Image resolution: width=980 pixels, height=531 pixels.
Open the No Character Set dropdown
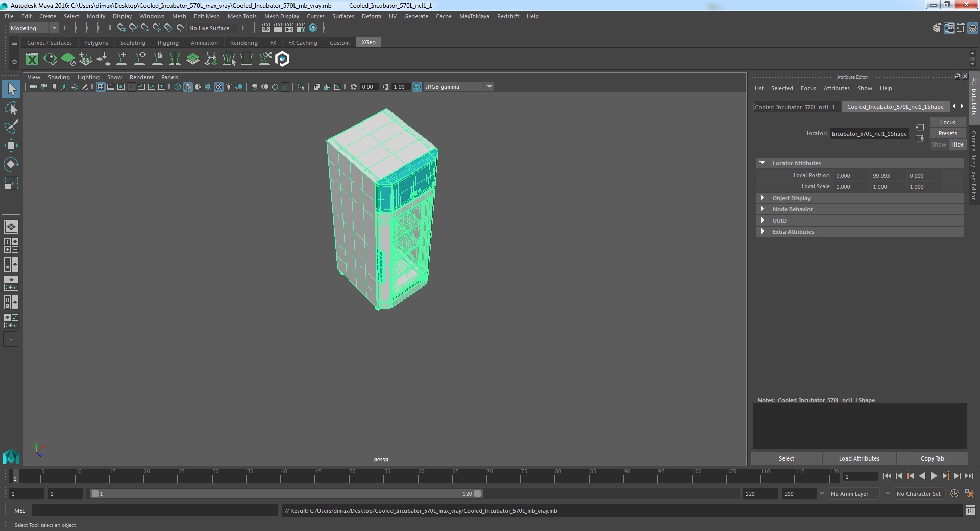click(x=919, y=494)
